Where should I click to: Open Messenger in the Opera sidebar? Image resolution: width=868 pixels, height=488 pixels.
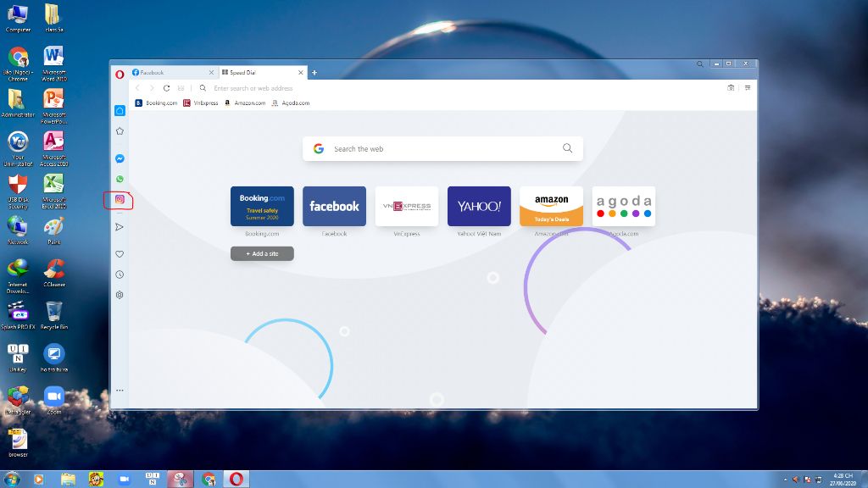(x=120, y=158)
